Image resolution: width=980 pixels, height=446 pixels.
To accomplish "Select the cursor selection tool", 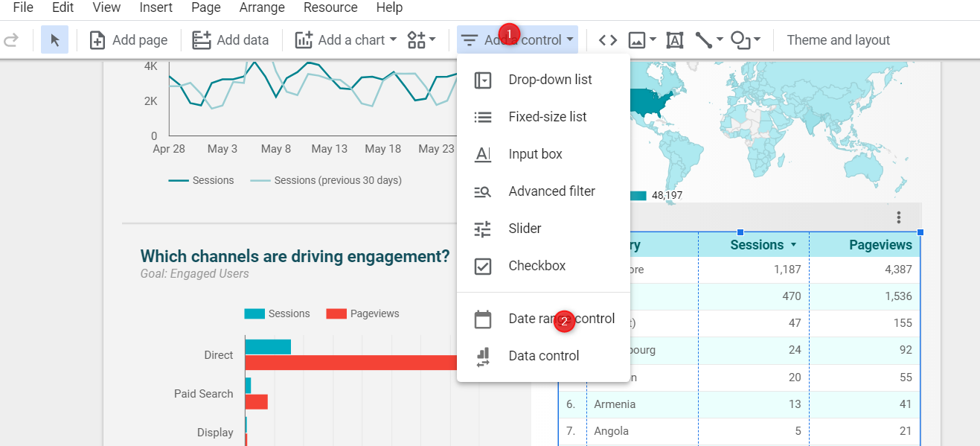I will coord(54,39).
